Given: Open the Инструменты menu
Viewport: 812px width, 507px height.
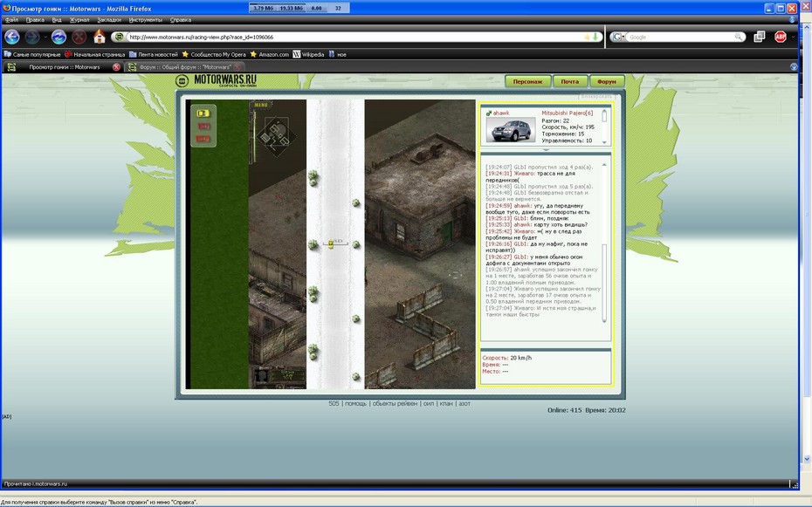Looking at the screenshot, I should [x=146, y=20].
